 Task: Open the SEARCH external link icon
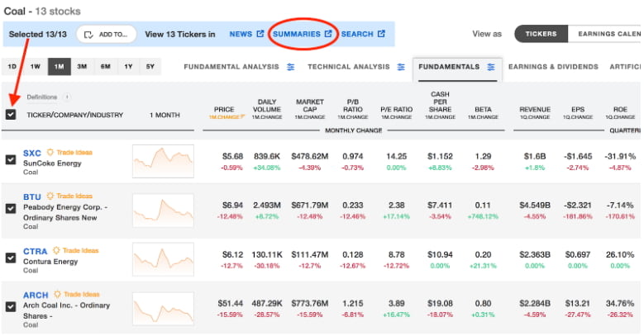[381, 34]
